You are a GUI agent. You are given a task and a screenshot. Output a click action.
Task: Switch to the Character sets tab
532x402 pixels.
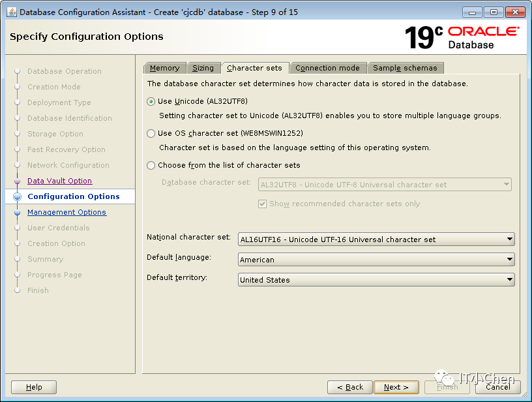tap(254, 68)
